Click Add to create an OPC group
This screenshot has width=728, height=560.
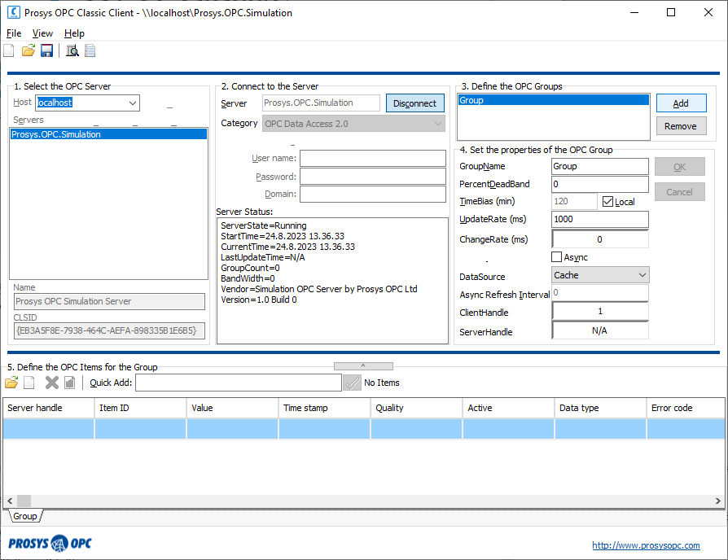681,103
